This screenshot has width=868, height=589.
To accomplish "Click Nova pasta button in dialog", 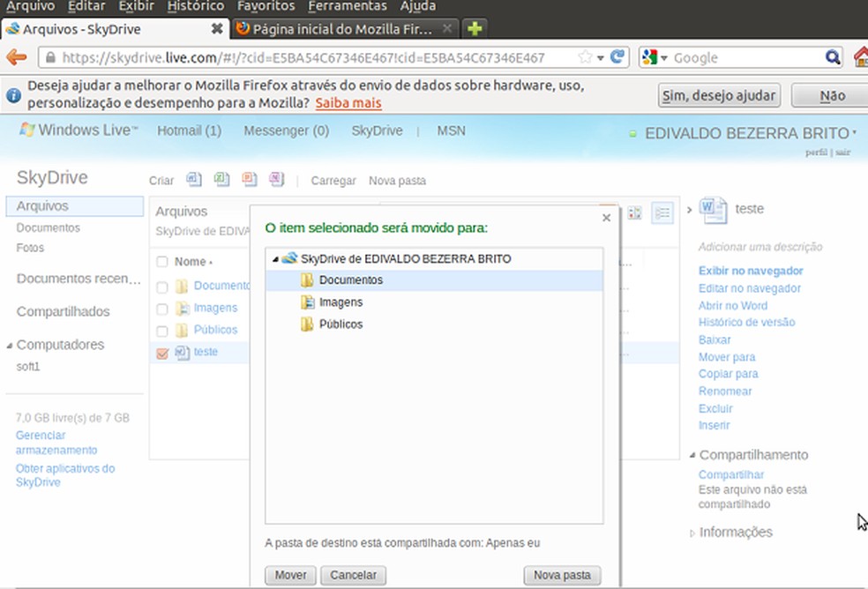I will [x=562, y=575].
